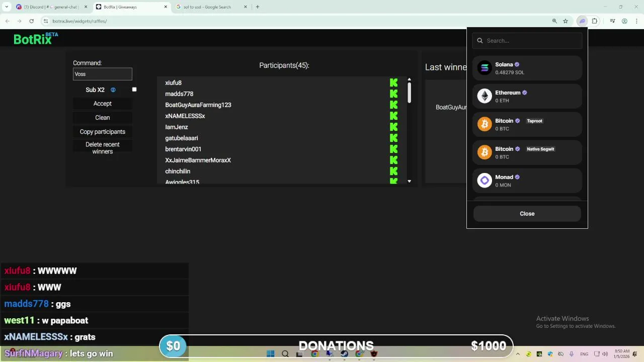644x362 pixels.
Task: Switch to the sol to usd Google Search tab
Action: pyautogui.click(x=211, y=7)
